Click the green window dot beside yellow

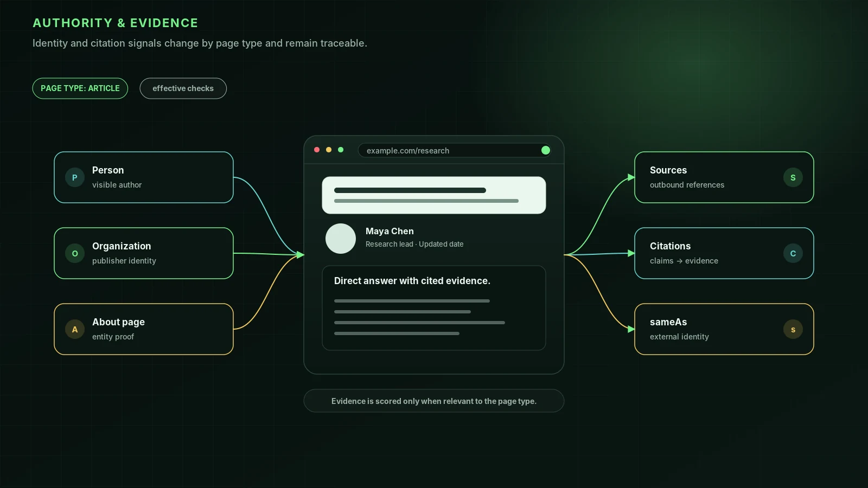341,150
